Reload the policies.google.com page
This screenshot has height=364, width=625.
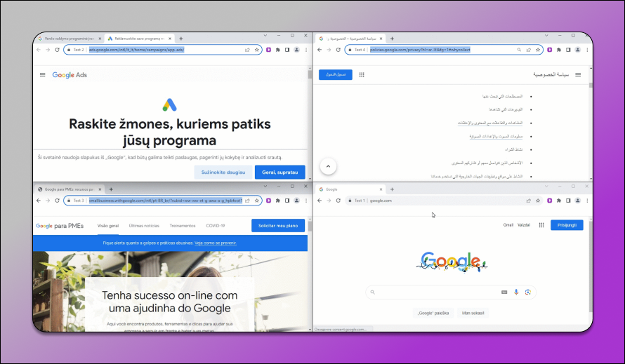[338, 50]
